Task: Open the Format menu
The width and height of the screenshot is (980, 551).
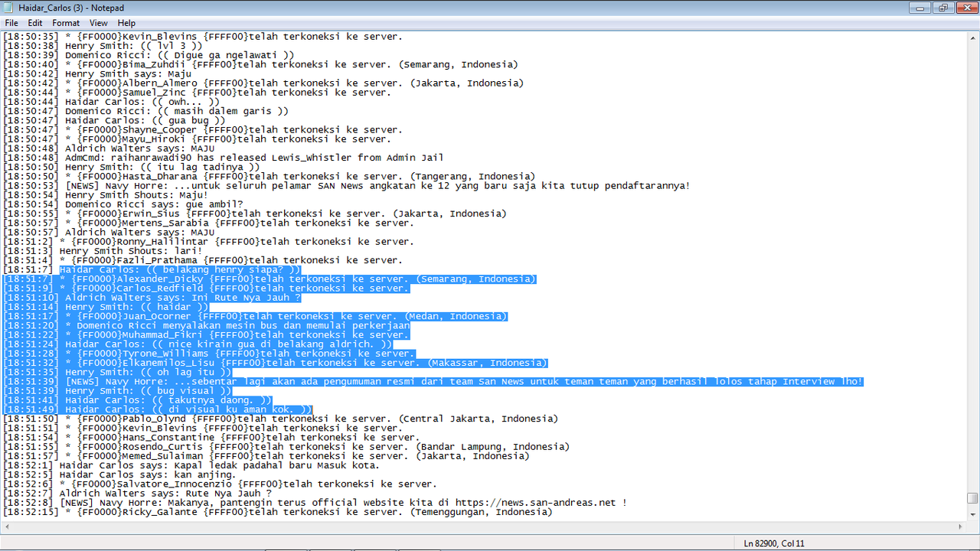Action: (66, 23)
